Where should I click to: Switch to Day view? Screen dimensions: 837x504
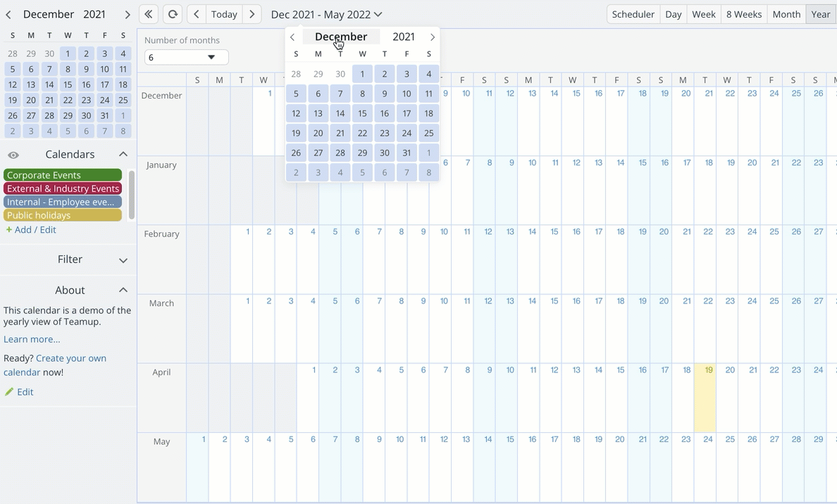pyautogui.click(x=673, y=14)
